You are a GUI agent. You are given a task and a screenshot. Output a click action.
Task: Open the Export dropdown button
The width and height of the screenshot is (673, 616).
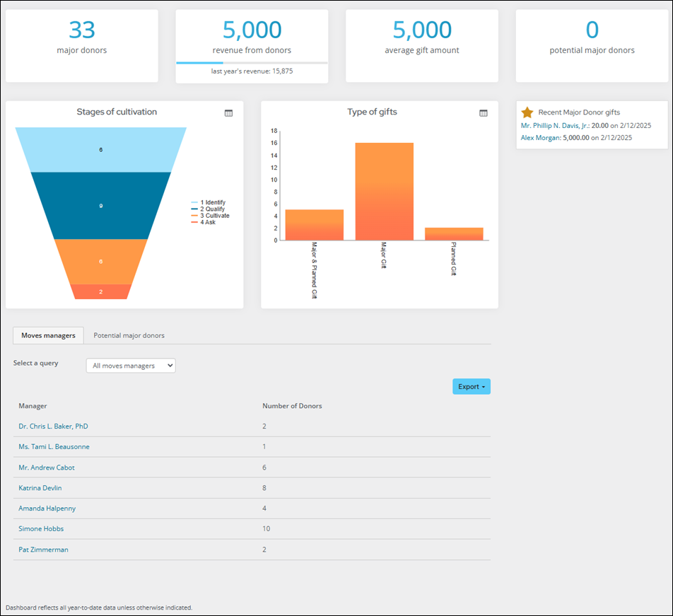tap(472, 386)
